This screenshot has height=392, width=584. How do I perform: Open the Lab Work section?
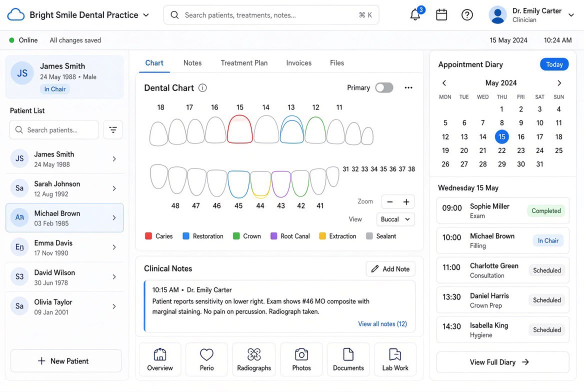click(x=395, y=359)
